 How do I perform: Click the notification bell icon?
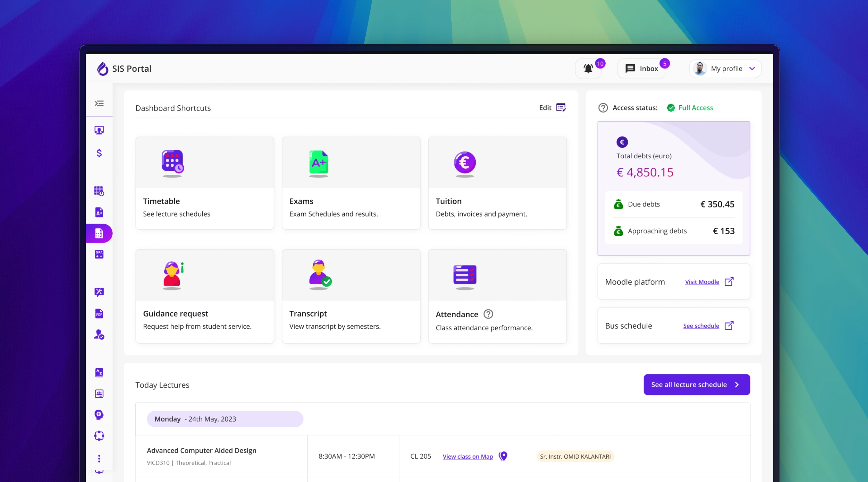588,69
